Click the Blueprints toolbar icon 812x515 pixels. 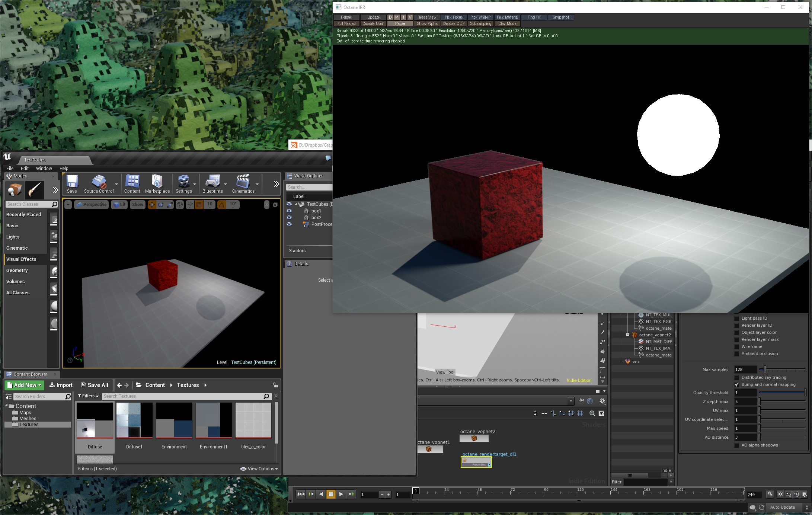212,182
